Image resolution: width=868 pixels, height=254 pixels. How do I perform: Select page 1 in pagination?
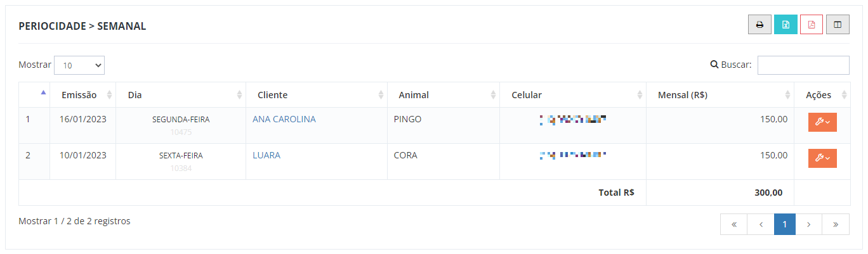pos(785,224)
